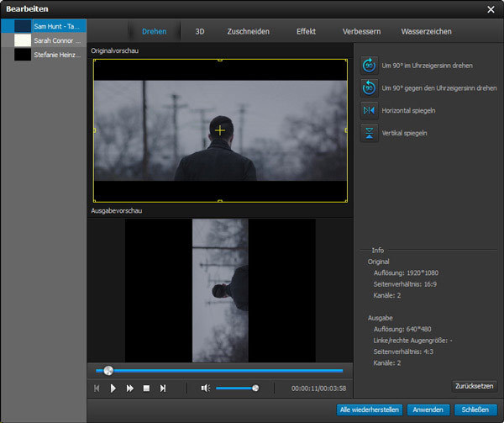The height and width of the screenshot is (423, 504).
Task: Play the video preview
Action: [x=113, y=389]
